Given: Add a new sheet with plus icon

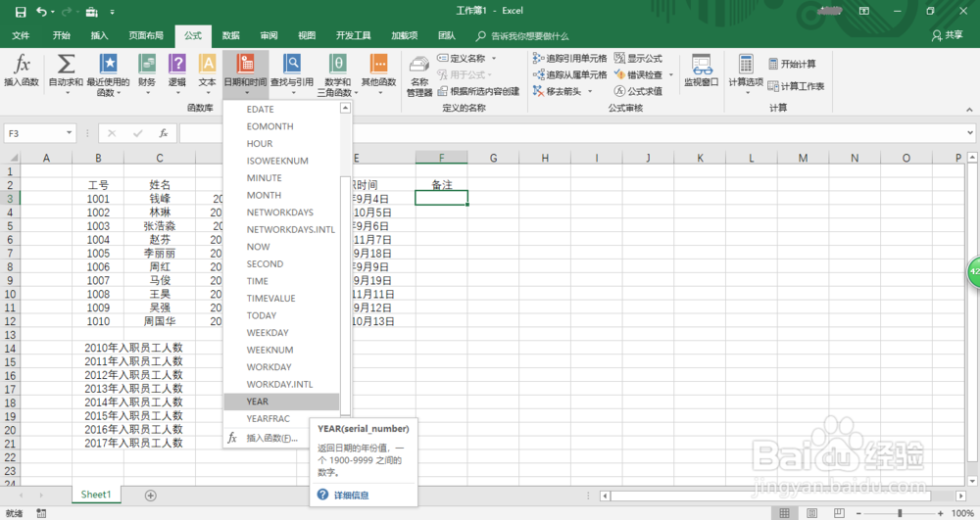Looking at the screenshot, I should [x=151, y=496].
